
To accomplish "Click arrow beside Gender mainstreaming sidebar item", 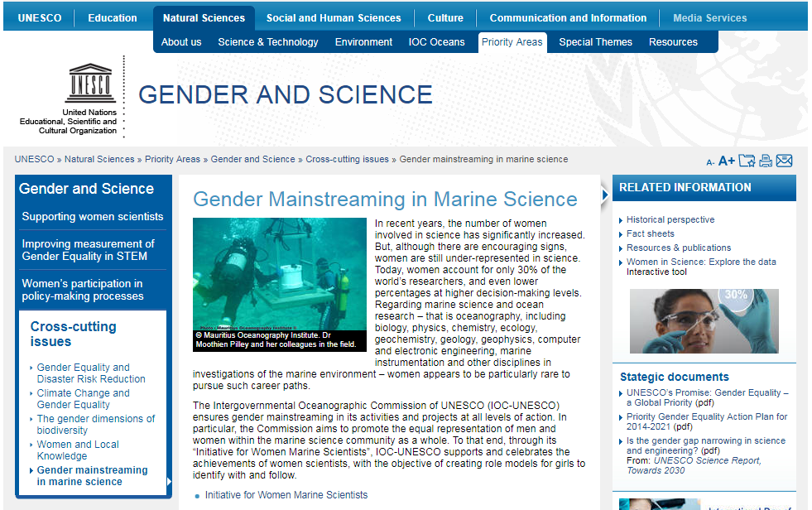I will click(169, 482).
